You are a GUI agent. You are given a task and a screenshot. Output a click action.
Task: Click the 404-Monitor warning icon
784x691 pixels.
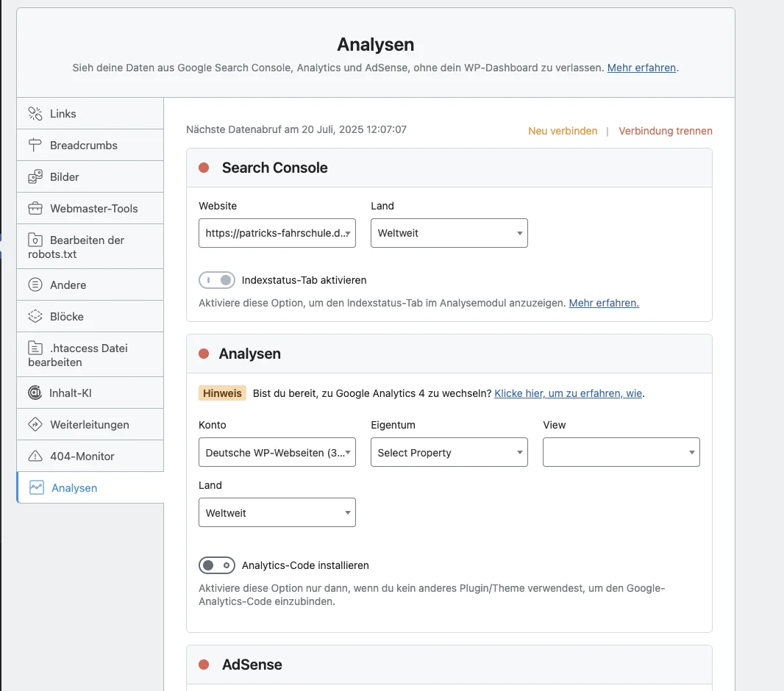point(35,456)
